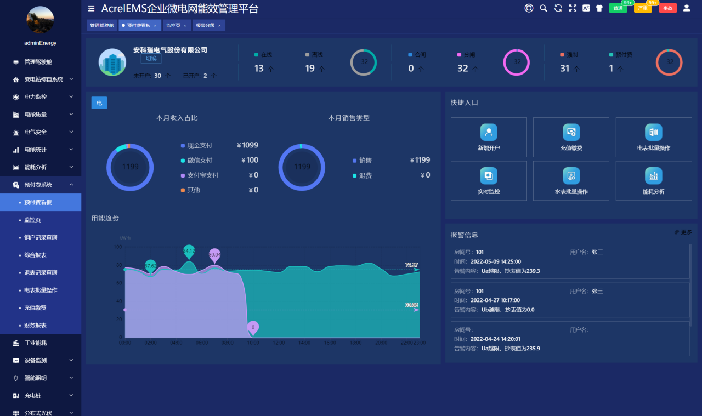Image resolution: width=703 pixels, height=417 pixels.
Task: Toggle the first legend item in income donut
Action: (x=198, y=146)
